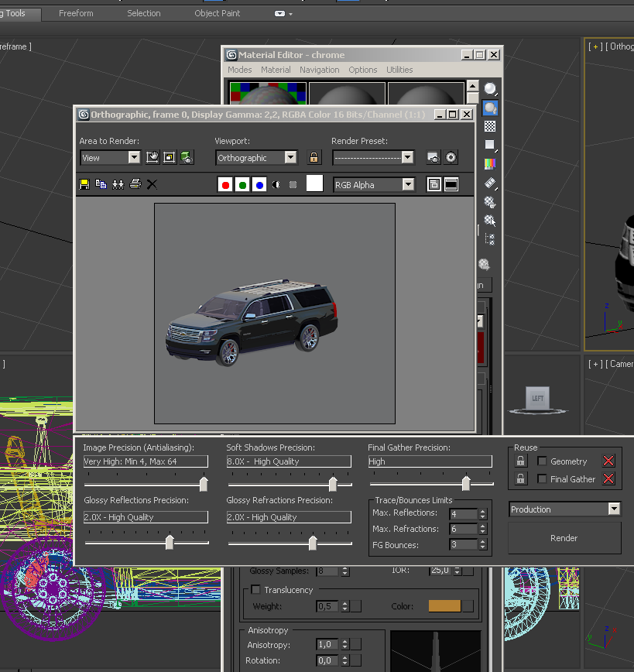Open the Material Editor Options icon

[x=490, y=201]
